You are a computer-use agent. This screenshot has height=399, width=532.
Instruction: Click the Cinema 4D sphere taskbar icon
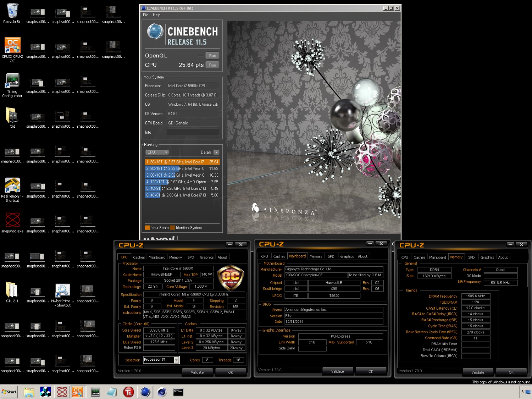[162, 392]
